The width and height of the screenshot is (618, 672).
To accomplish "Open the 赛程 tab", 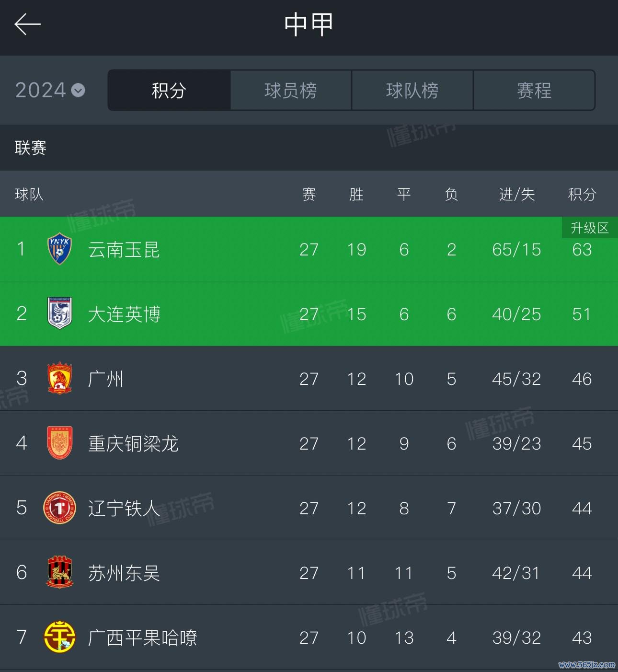I will (534, 90).
